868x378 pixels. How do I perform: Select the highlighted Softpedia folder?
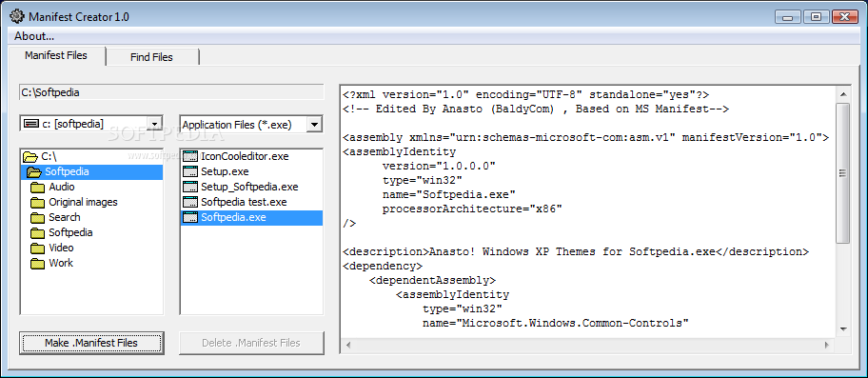click(x=91, y=171)
